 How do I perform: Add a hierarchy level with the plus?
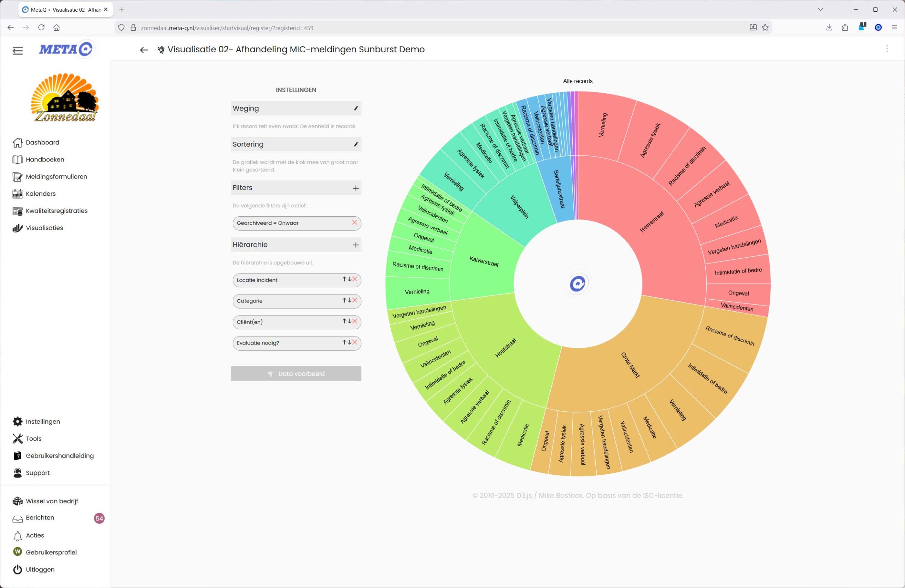coord(356,245)
